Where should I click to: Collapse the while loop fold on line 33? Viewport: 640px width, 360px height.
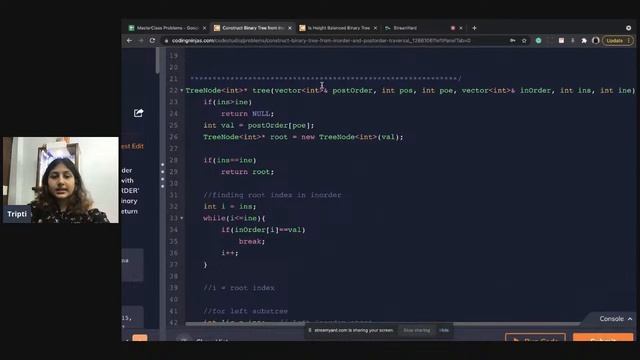point(182,218)
